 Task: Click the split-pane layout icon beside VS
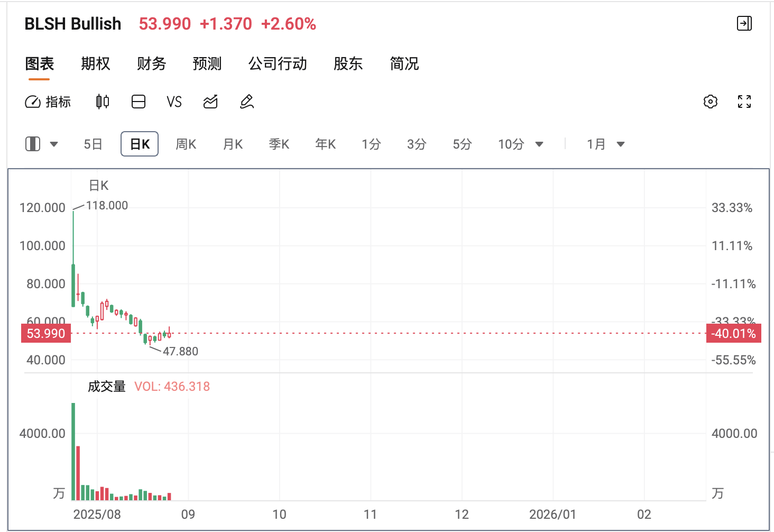pos(139,102)
